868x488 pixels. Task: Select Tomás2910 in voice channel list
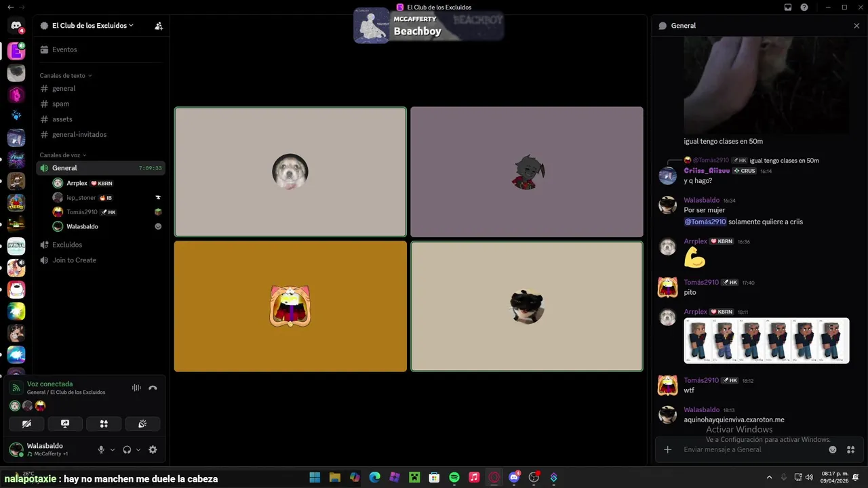pos(108,212)
